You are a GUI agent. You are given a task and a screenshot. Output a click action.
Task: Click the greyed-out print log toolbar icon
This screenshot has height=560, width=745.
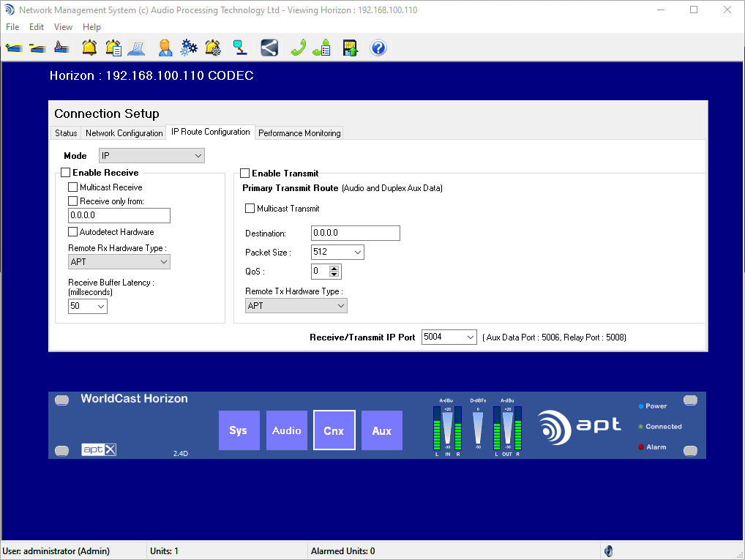click(x=137, y=48)
